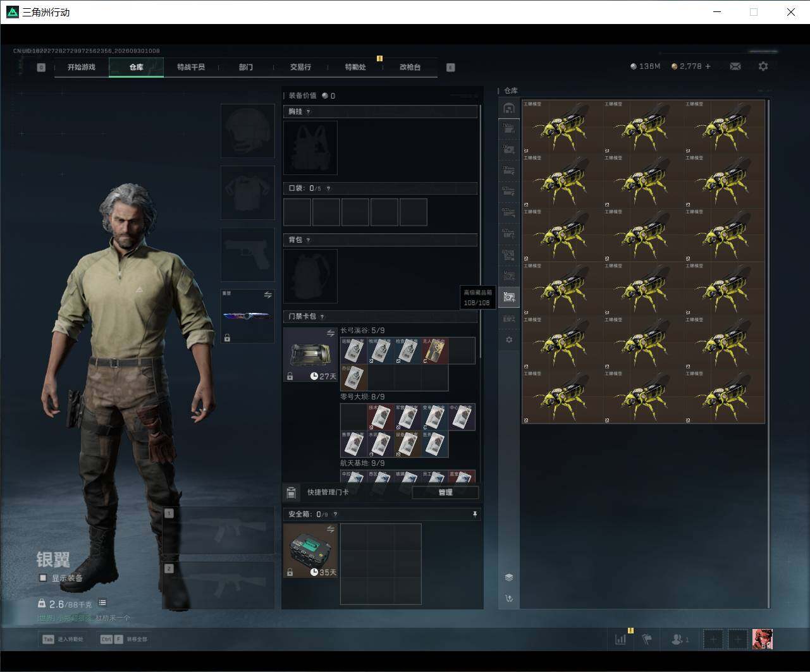Screen dimensions: 810x672
Task: Click swap arrows on the melee weapon slot
Action: (x=267, y=295)
